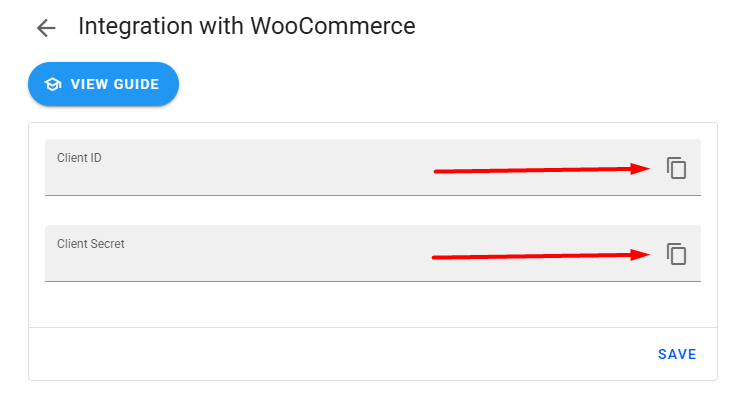Click the bottom underline of Client Secret field
This screenshot has height=403, width=744.
[372, 281]
